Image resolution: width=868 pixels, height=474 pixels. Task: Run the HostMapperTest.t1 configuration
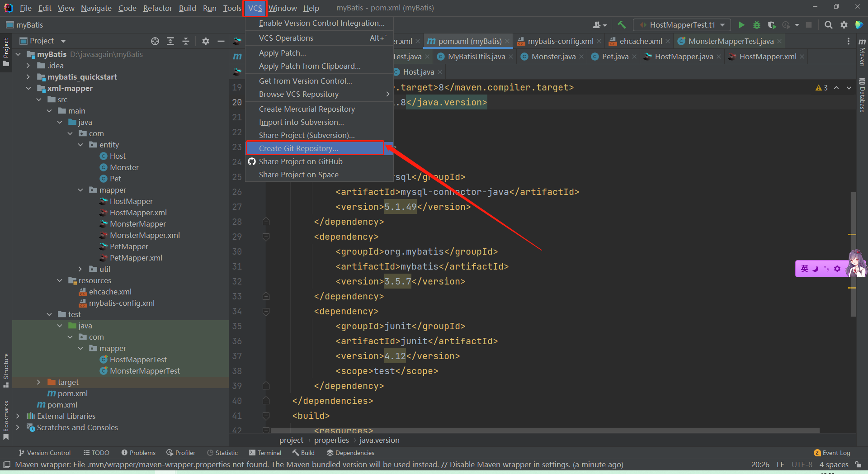[741, 25]
